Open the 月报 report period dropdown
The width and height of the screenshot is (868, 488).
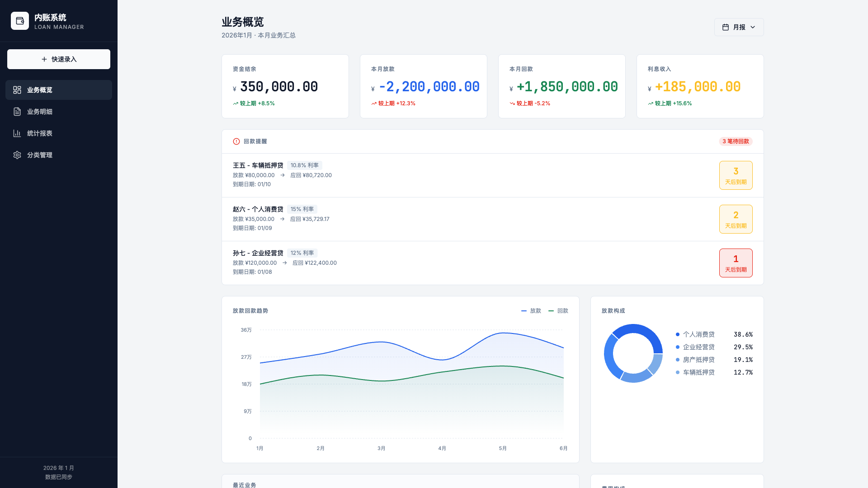[739, 27]
